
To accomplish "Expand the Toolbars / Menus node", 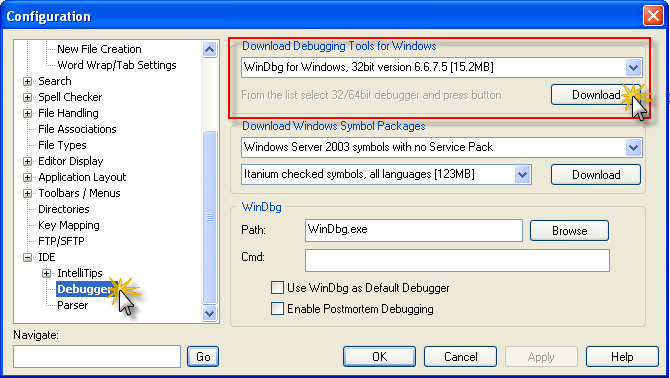I will click(x=28, y=193).
